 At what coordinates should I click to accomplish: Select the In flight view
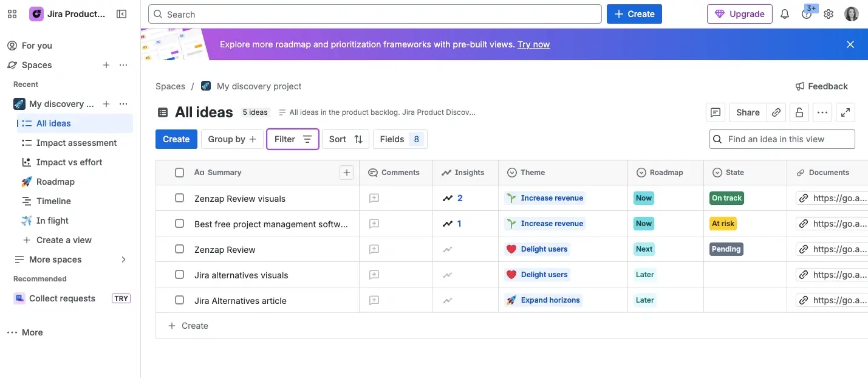click(x=75, y=221)
